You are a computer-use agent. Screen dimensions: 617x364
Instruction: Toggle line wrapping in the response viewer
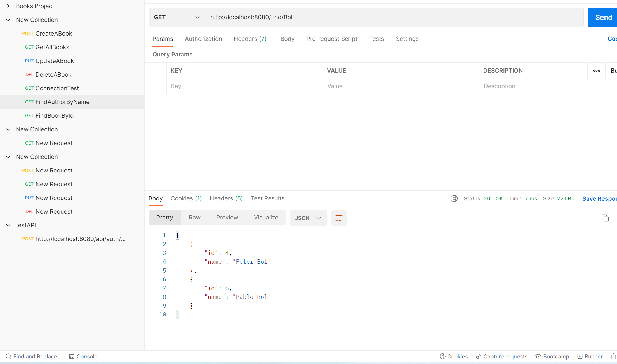click(x=339, y=218)
